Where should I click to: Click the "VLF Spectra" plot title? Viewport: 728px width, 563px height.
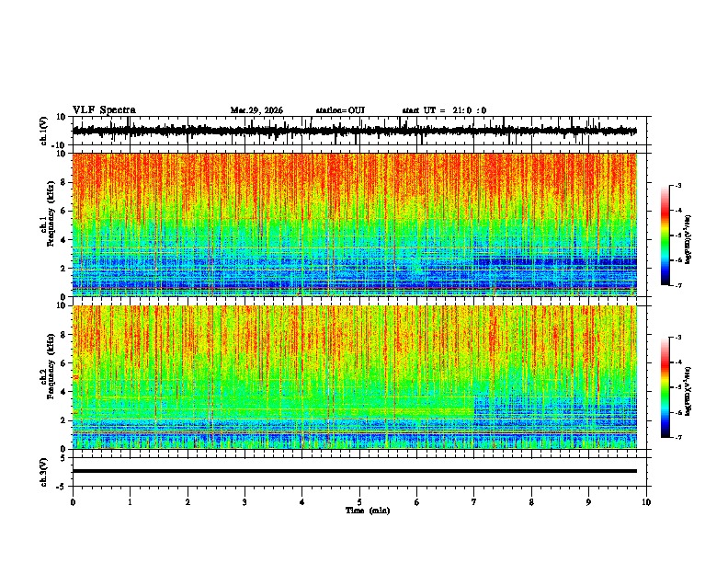coord(104,110)
